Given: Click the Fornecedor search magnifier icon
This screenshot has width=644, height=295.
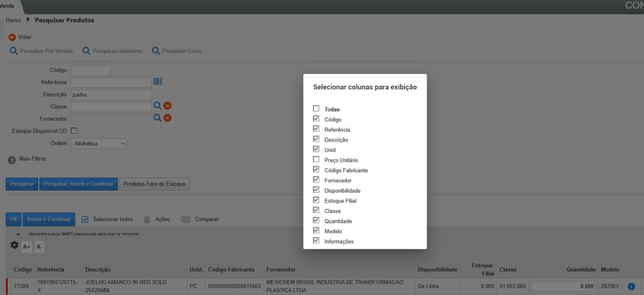Looking at the screenshot, I should 158,118.
